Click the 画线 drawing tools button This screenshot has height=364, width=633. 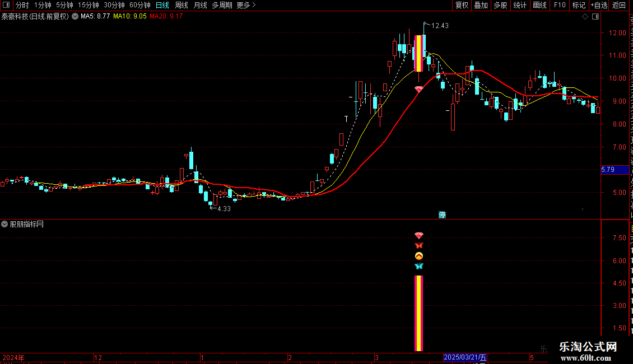[540, 5]
